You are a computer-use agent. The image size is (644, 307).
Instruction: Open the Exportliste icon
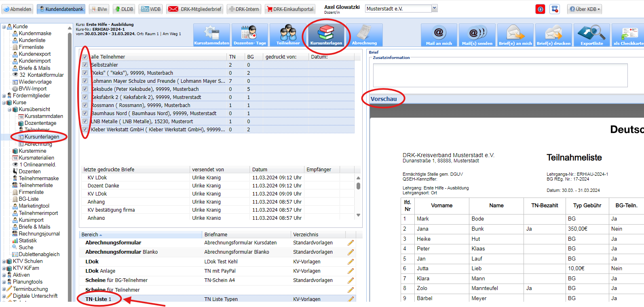(x=591, y=35)
